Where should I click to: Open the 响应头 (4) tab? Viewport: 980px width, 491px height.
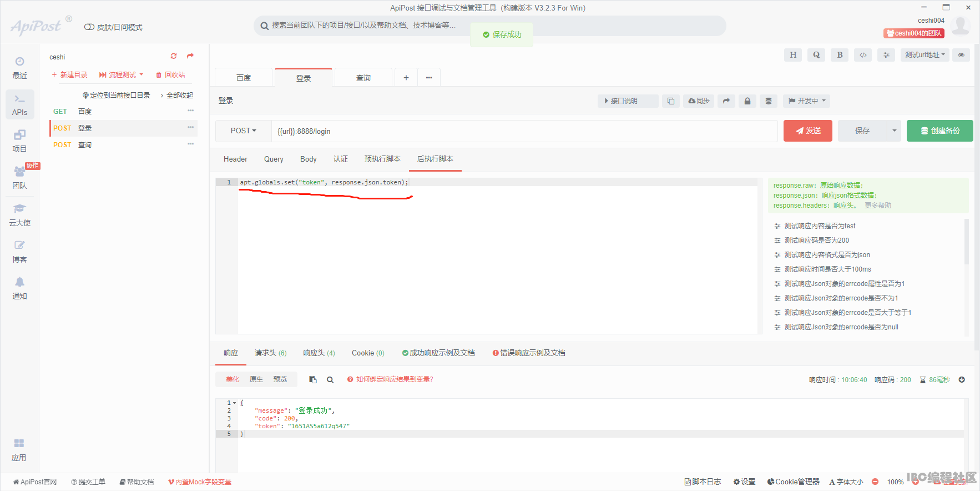click(x=319, y=353)
